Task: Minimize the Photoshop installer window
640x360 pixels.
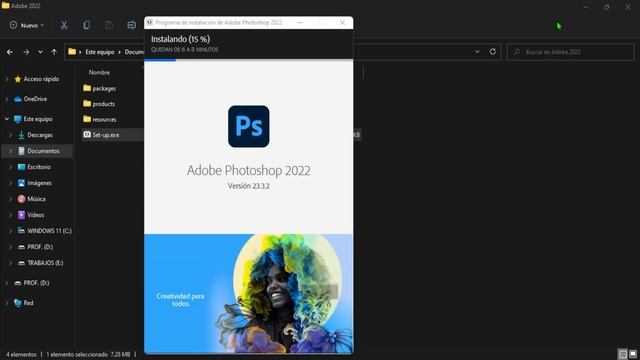Action: (300, 22)
